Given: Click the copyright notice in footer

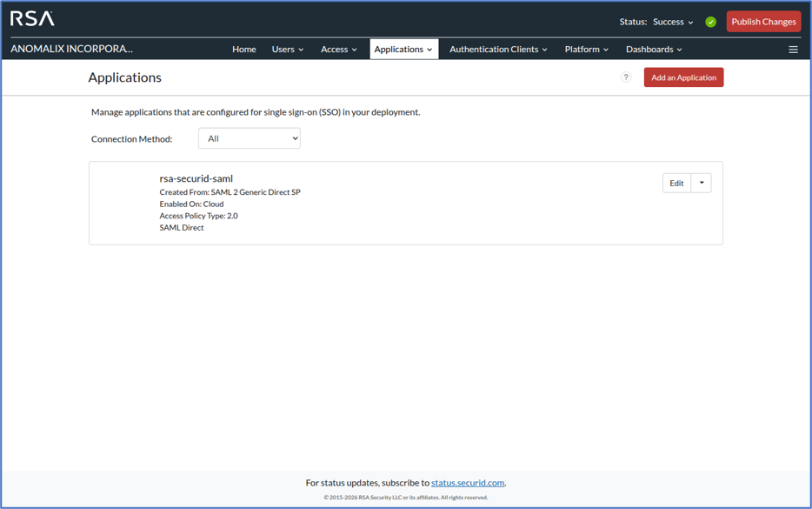Looking at the screenshot, I should click(x=405, y=498).
